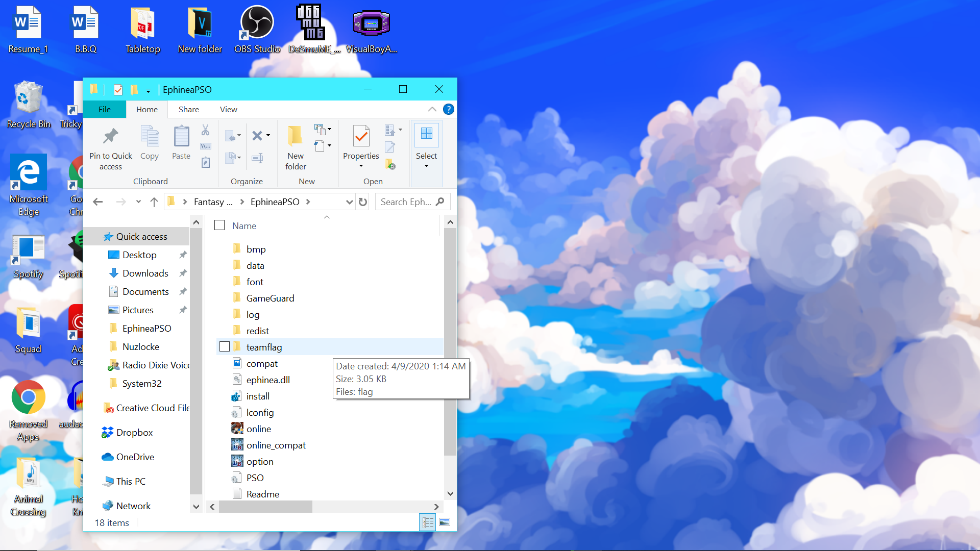Click EphineaPSO breadcrumb in address bar

coord(275,202)
